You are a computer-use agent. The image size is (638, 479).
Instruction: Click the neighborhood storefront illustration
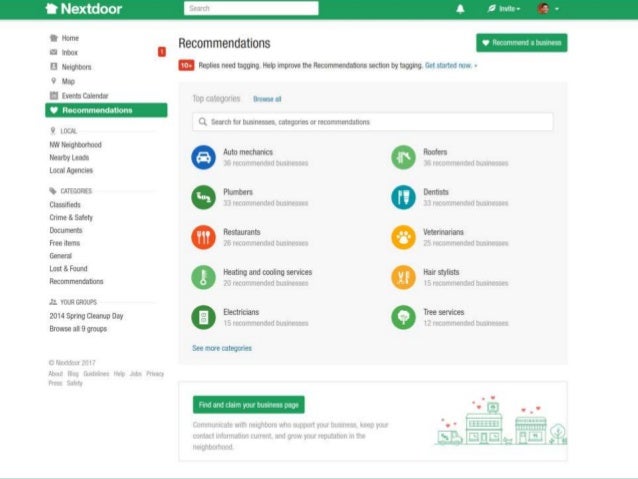501,420
